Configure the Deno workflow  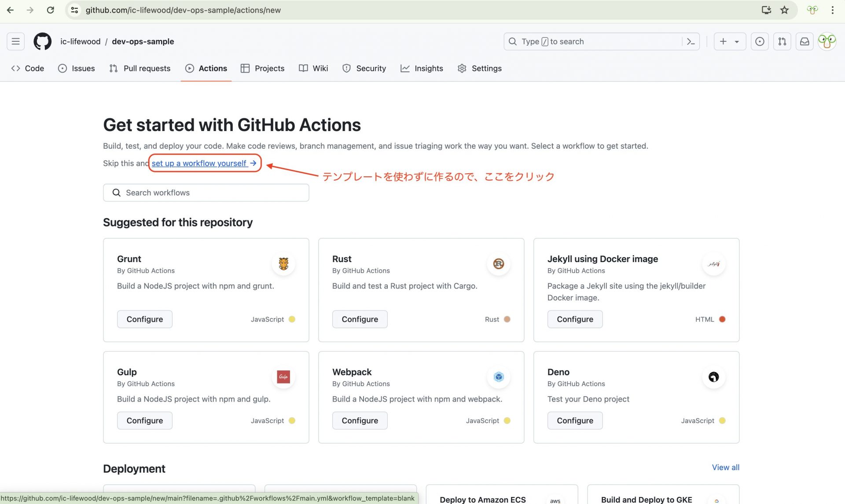574,420
